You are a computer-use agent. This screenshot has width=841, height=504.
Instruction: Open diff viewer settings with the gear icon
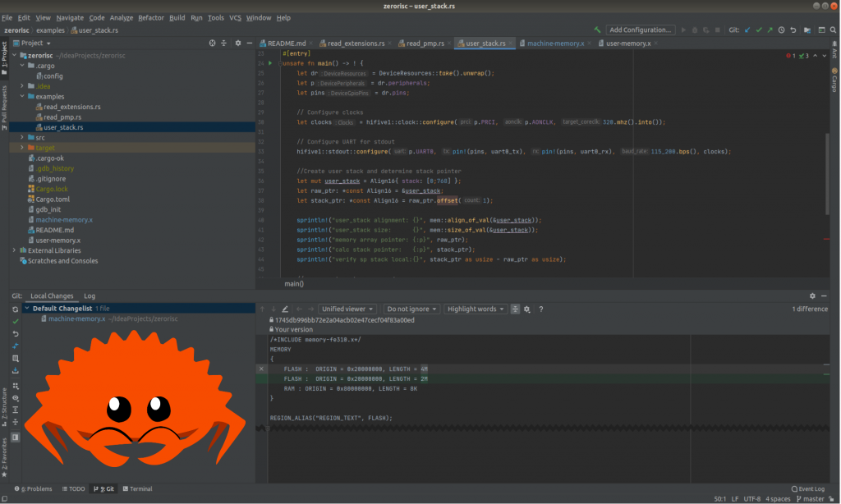[x=527, y=309]
